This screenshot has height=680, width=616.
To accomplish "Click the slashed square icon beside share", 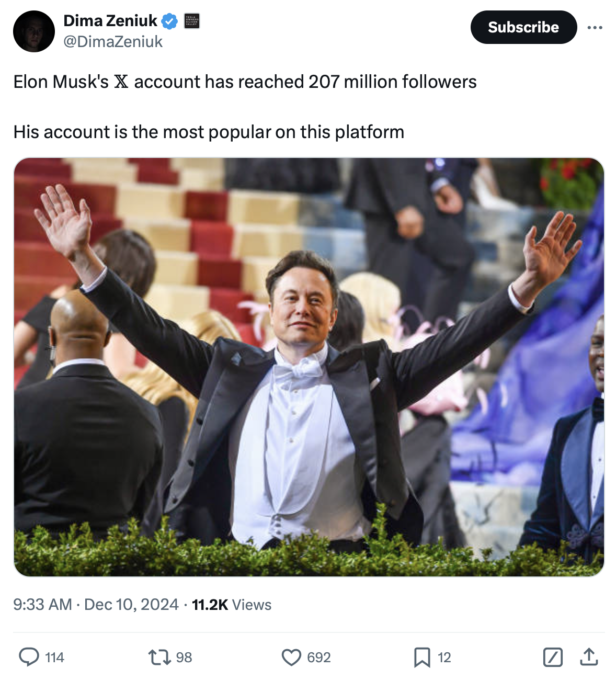I will point(553,657).
